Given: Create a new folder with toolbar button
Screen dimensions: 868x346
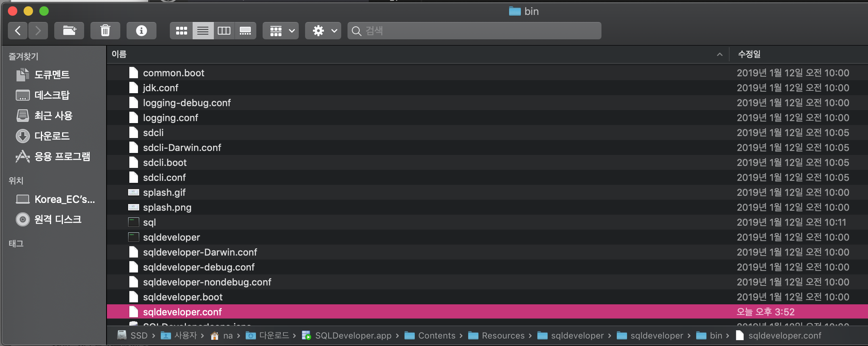Looking at the screenshot, I should tap(69, 31).
